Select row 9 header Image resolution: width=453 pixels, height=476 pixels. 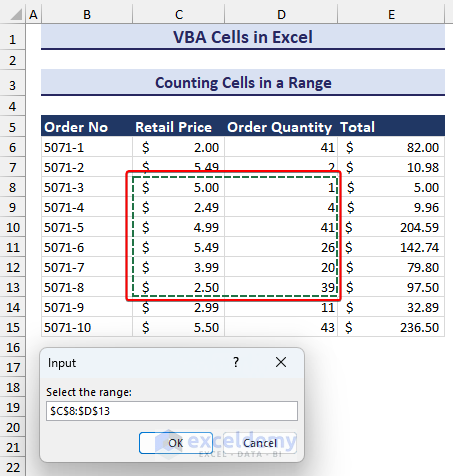(x=13, y=207)
